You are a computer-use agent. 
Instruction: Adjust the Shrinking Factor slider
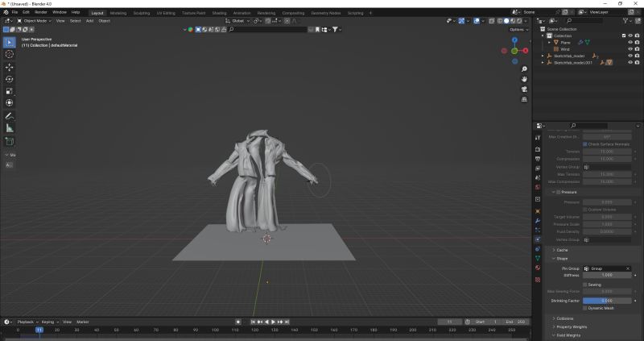tap(607, 301)
